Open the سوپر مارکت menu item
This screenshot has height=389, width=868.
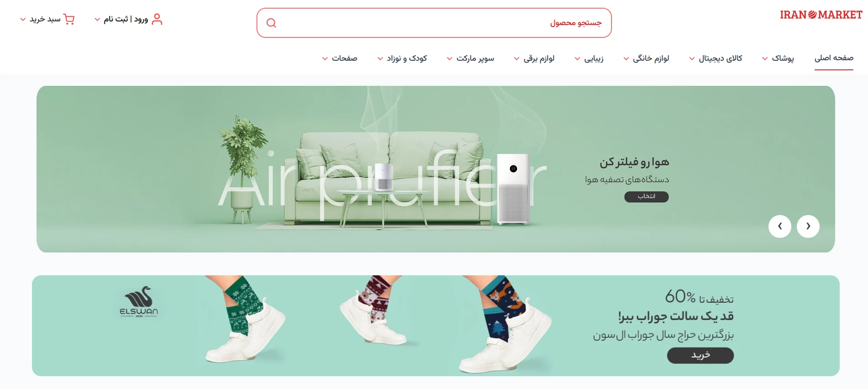(x=471, y=58)
